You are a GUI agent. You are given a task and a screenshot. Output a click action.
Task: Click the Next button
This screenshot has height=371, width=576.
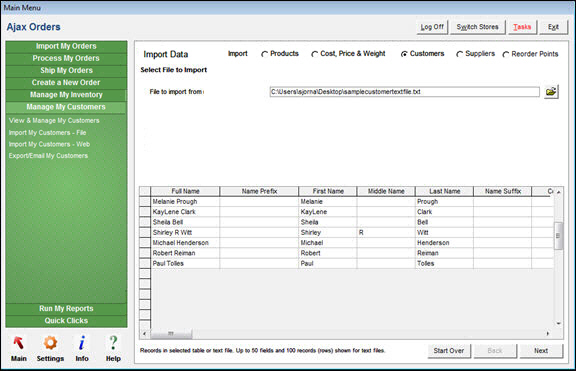point(541,351)
